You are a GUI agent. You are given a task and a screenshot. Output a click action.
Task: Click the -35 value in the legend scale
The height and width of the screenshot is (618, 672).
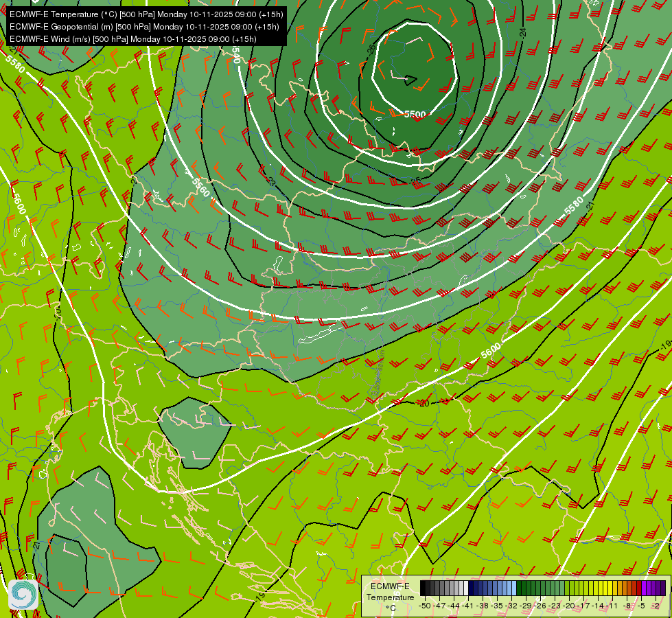pos(497,606)
